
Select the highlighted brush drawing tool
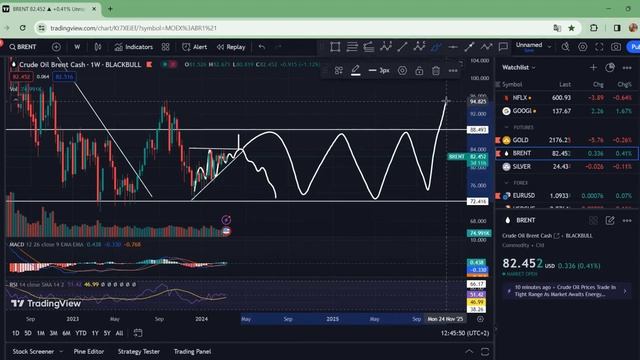pos(436,47)
